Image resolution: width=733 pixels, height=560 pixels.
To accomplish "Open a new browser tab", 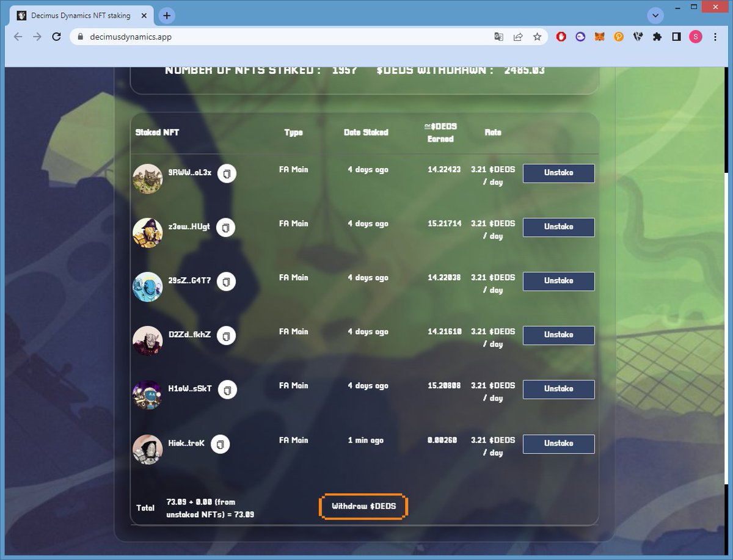I will click(x=167, y=15).
